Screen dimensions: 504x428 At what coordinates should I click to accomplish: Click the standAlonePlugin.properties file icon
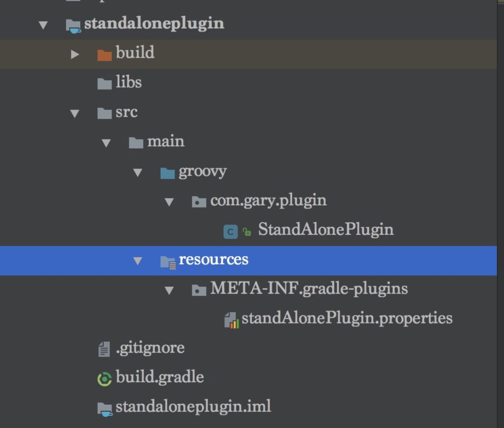pos(231,320)
